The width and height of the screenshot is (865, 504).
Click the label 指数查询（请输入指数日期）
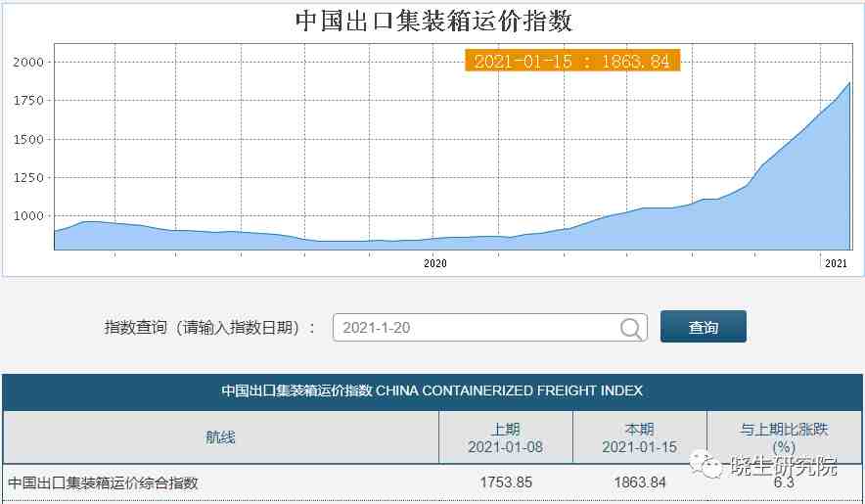(x=209, y=327)
